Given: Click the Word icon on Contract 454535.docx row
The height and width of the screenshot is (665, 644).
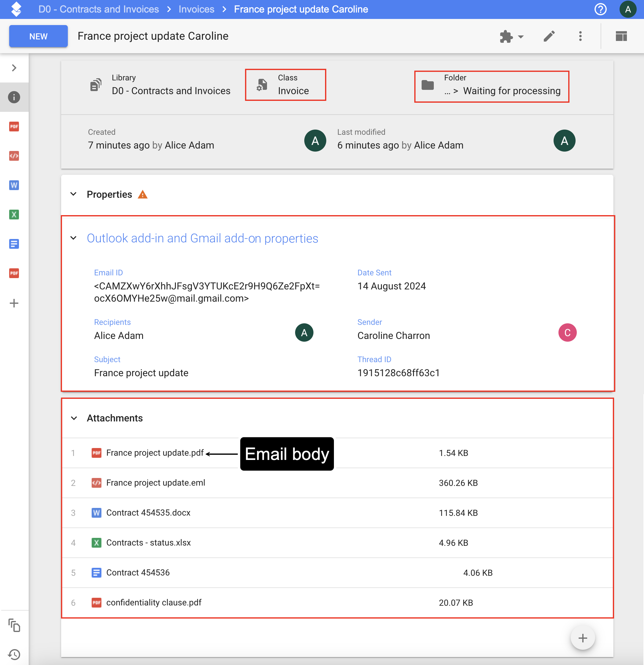Looking at the screenshot, I should (x=96, y=513).
